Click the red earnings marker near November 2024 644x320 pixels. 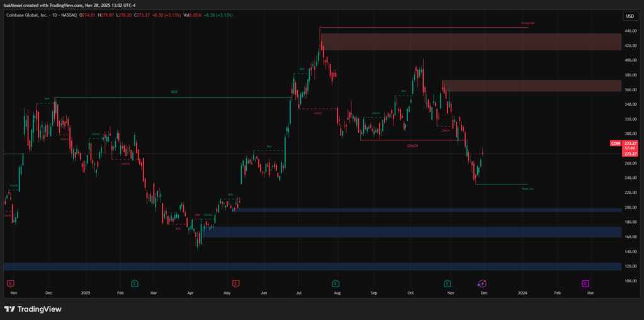[x=10, y=283]
